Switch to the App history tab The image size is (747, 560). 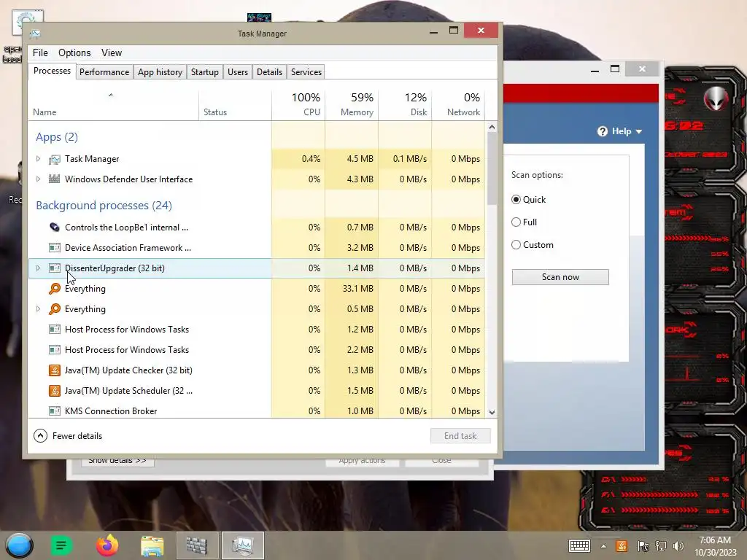click(x=160, y=72)
